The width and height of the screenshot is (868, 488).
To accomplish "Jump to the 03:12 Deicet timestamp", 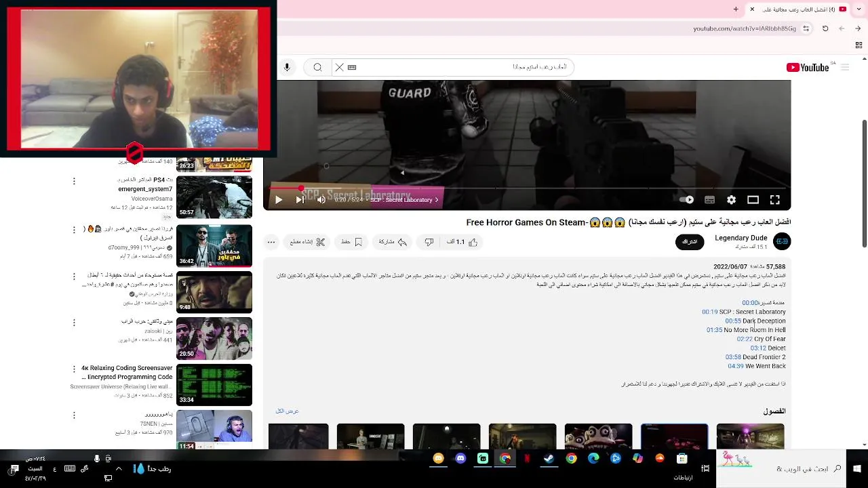I will point(758,348).
